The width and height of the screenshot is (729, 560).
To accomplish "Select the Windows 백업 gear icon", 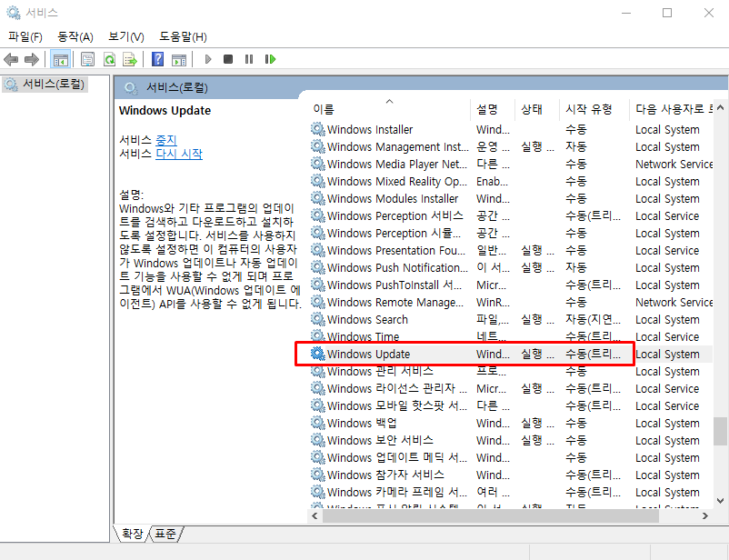I will click(318, 423).
